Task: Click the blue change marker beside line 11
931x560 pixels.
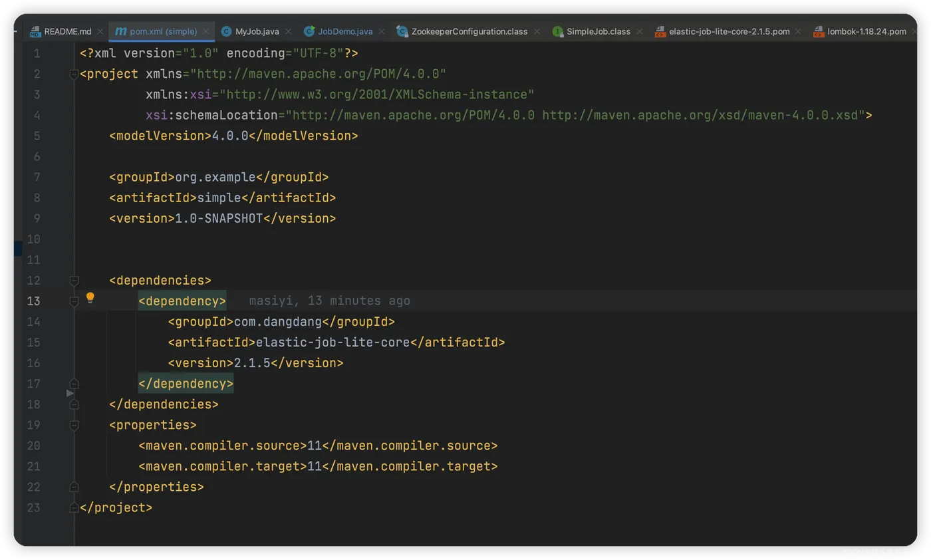Action: (x=18, y=249)
